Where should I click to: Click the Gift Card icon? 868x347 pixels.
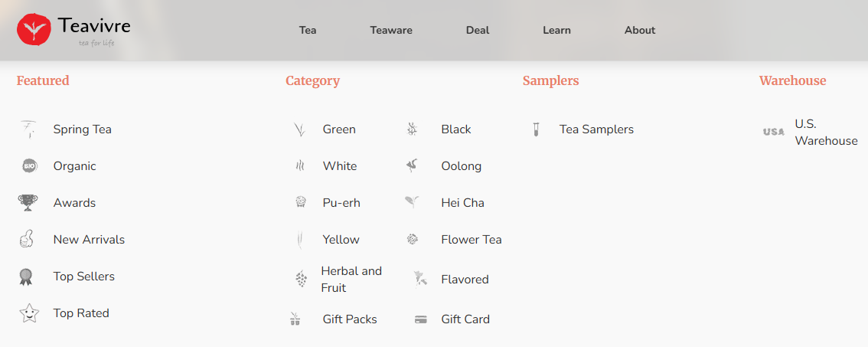tap(420, 319)
